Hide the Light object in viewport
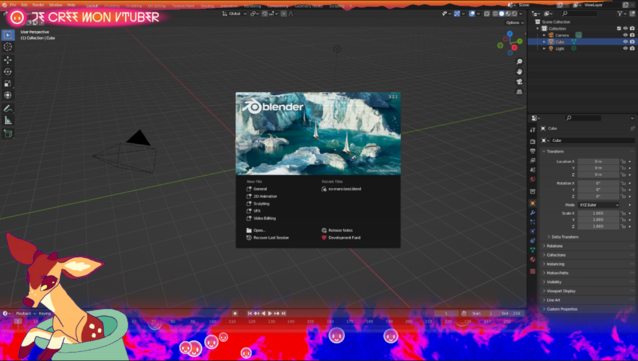 [625, 48]
